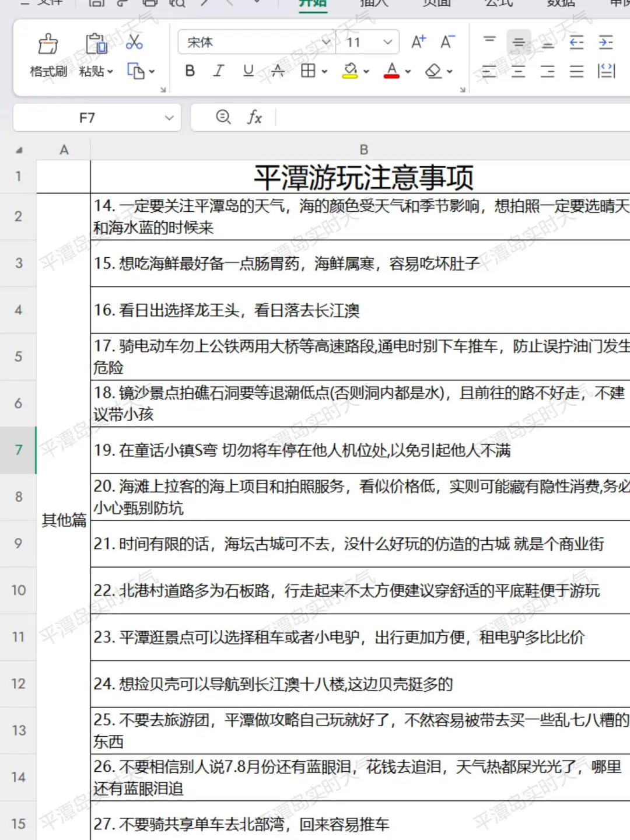This screenshot has width=630, height=840.
Task: Click the A+ increase font size icon
Action: (418, 41)
